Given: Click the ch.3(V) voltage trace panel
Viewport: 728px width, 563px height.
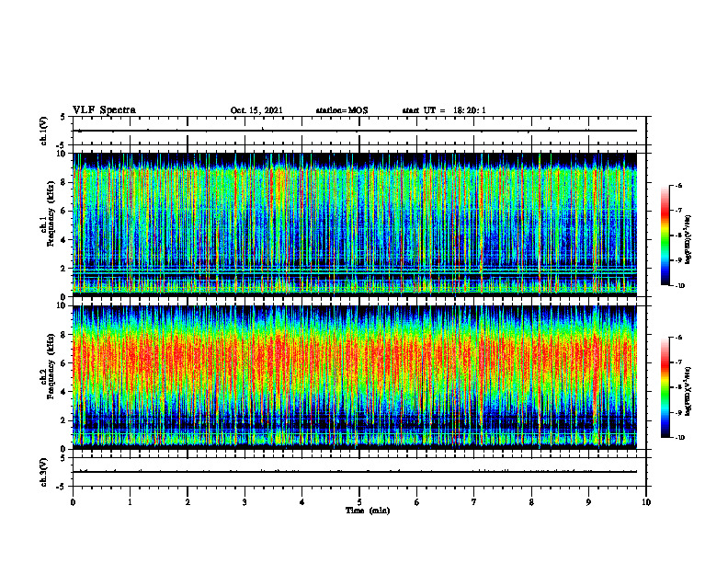Looking at the screenshot, I should pyautogui.click(x=359, y=472).
